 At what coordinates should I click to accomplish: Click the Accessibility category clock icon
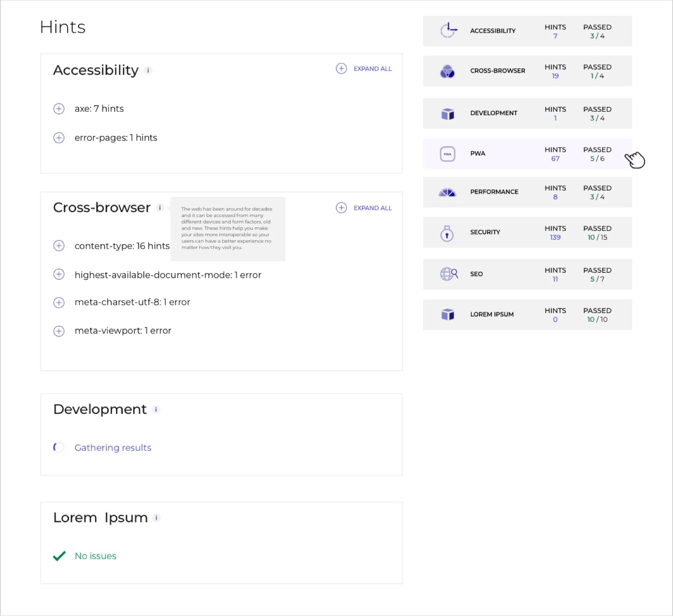click(448, 30)
